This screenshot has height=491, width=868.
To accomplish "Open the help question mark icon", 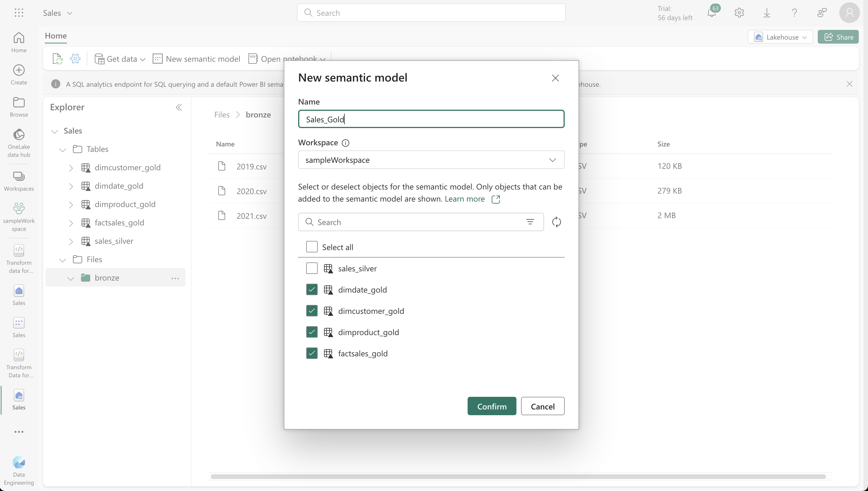I will [794, 13].
